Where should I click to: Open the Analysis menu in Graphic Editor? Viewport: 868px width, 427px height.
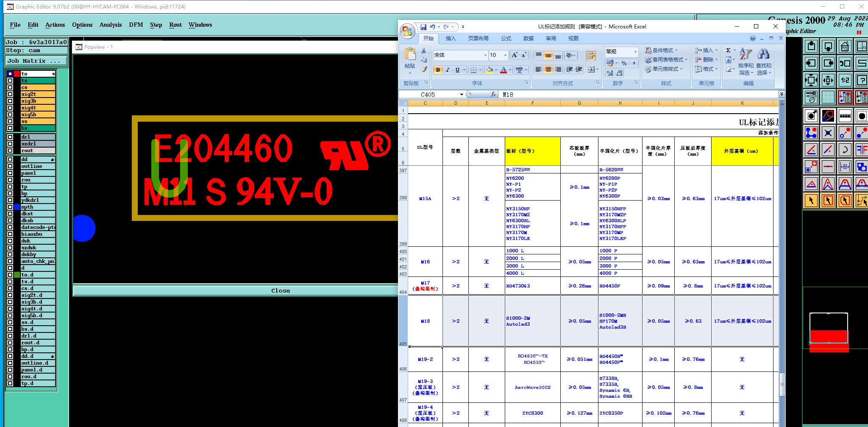tap(111, 25)
